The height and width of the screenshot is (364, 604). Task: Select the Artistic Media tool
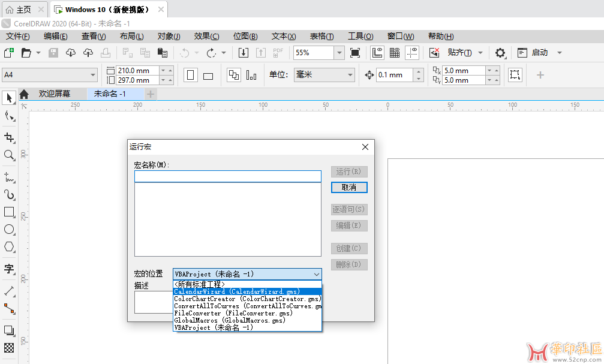[10, 195]
